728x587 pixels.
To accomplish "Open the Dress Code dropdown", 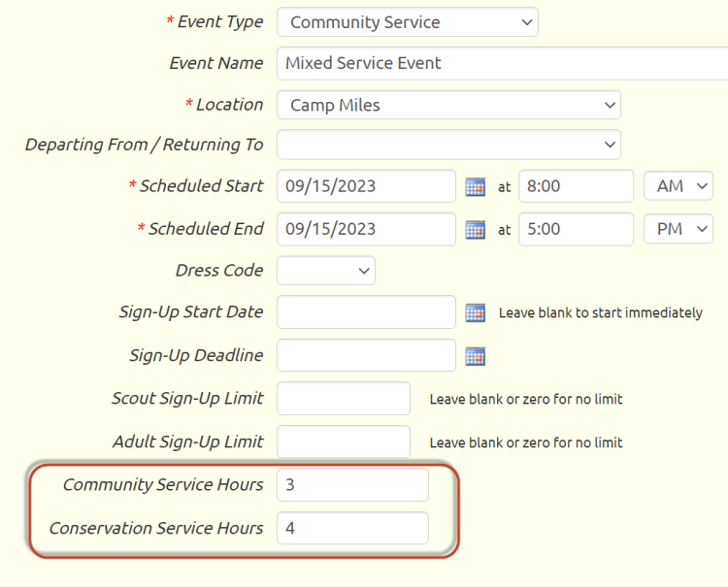I will point(326,271).
